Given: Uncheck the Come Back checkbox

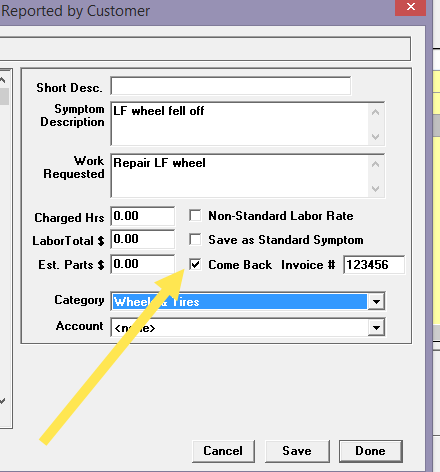Looking at the screenshot, I should tap(195, 264).
